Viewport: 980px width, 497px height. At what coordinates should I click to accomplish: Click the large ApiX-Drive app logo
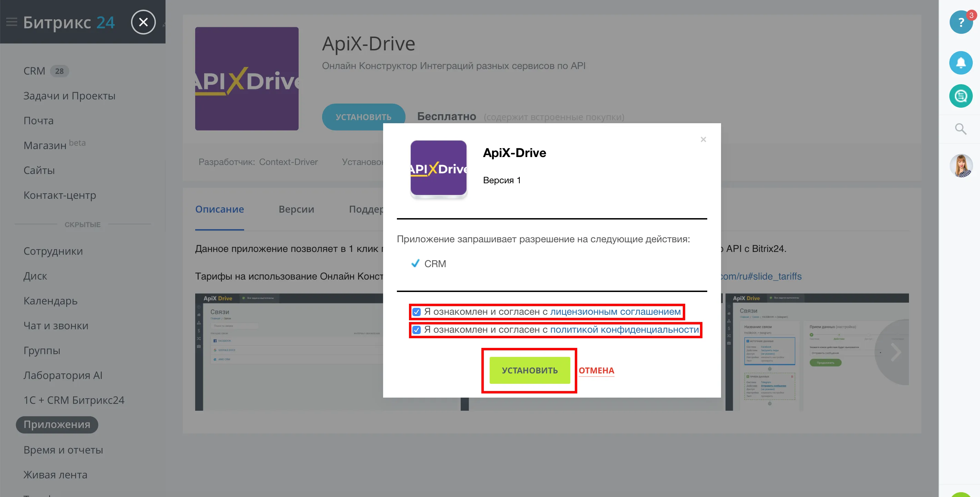247,78
